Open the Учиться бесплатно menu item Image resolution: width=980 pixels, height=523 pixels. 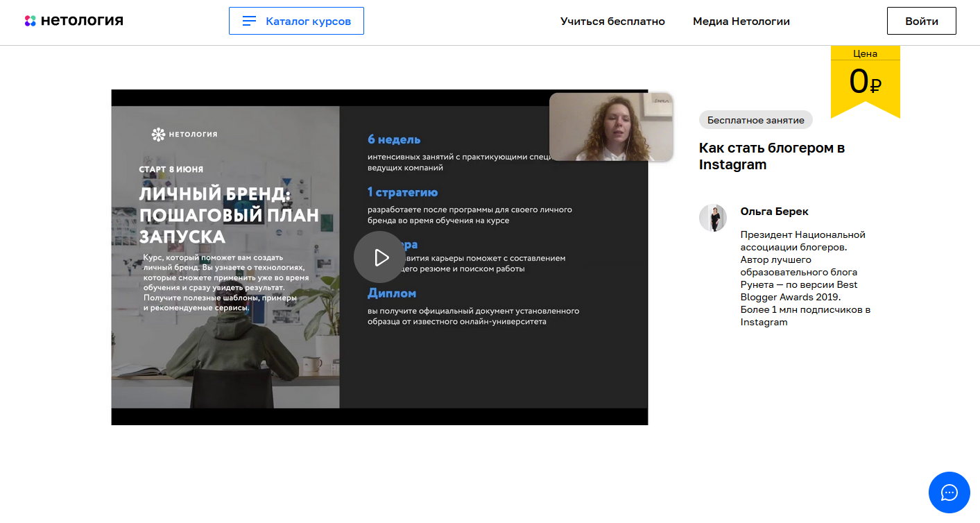tap(612, 21)
